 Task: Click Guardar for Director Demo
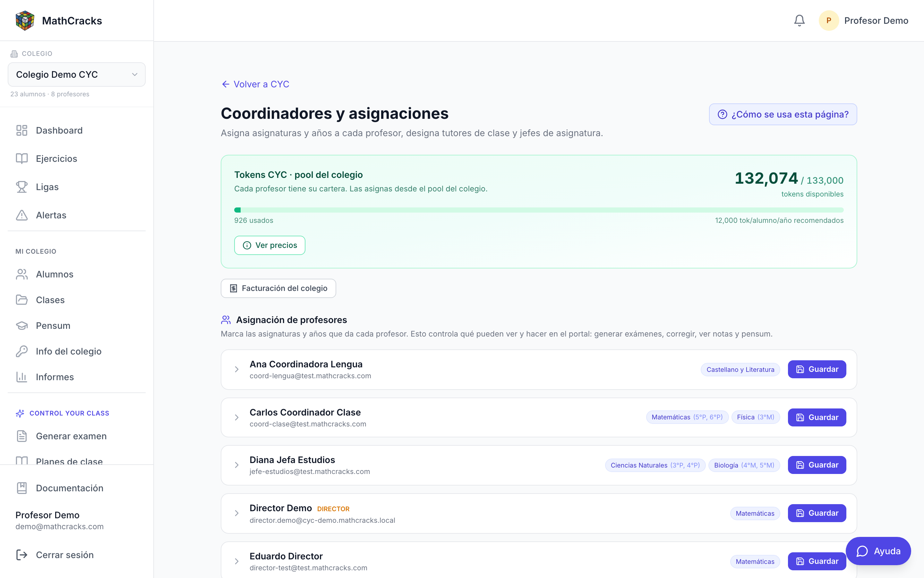point(817,513)
